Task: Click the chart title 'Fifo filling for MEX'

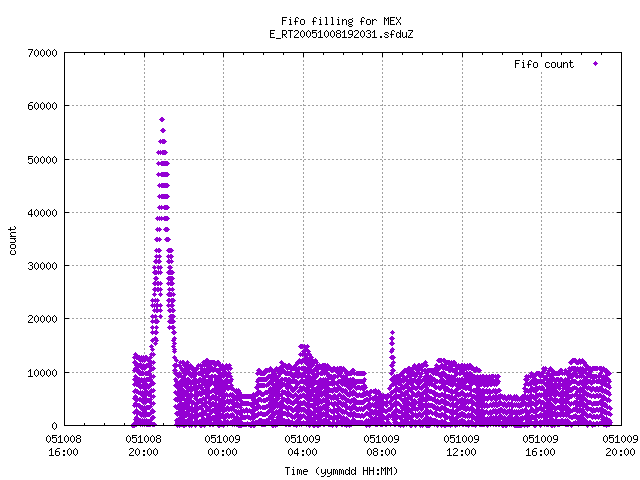Action: (341, 21)
